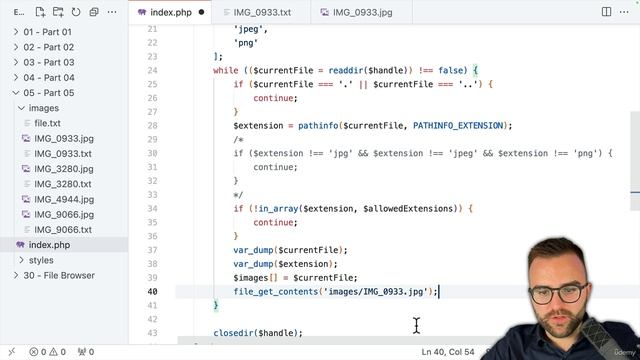The height and width of the screenshot is (360, 640).
Task: Expand the 01 - Part 01 folder
Action: click(16, 32)
